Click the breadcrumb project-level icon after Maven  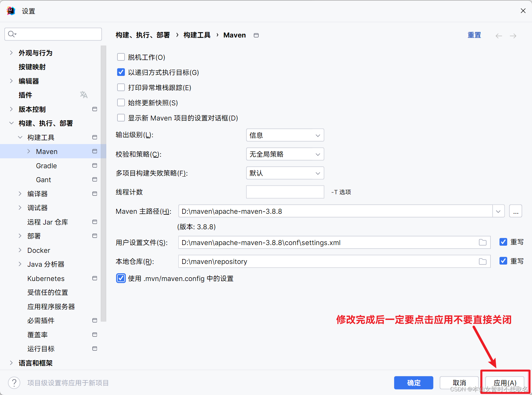pos(256,35)
